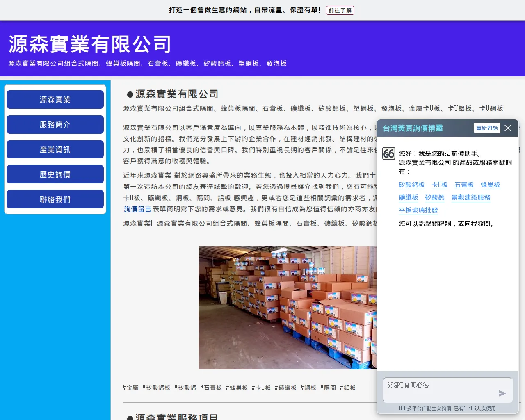Image resolution: width=525 pixels, height=420 pixels.
Task: Open the 產業資訊 sidebar menu item
Action: point(55,149)
